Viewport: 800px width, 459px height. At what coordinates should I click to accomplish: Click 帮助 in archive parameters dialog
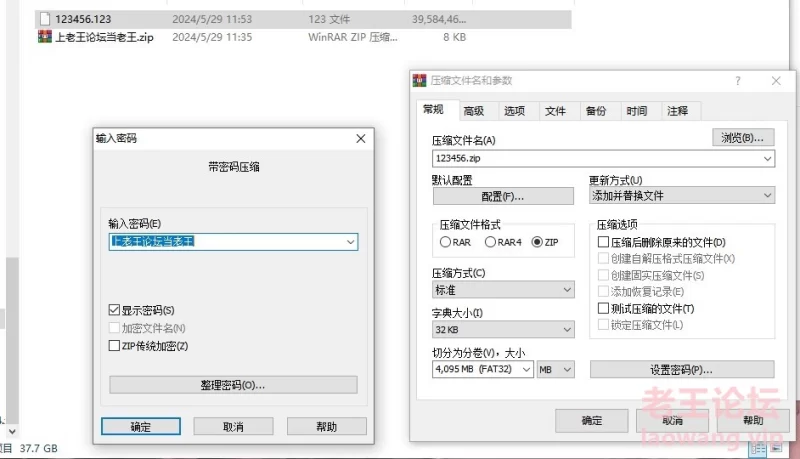[753, 421]
